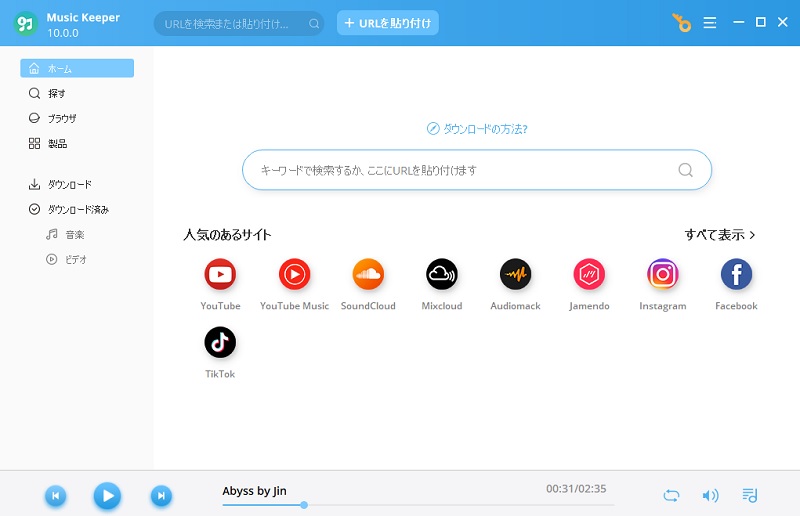Click the SoundCloud label text
The width and height of the screenshot is (800, 516).
[368, 306]
